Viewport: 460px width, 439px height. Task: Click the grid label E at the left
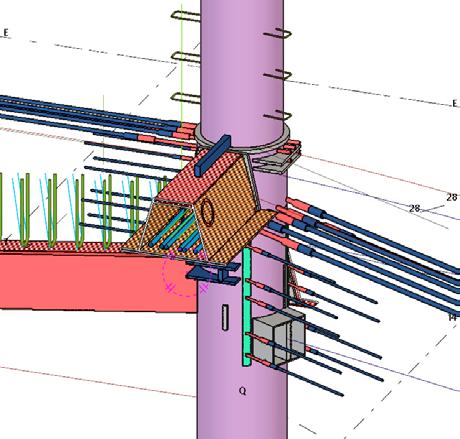point(6,33)
